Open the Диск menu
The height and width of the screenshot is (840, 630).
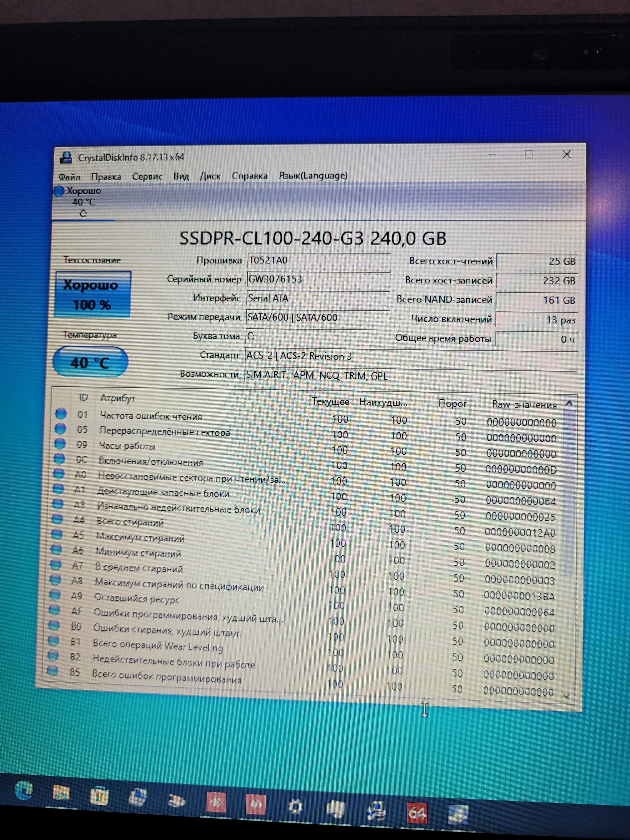coord(210,176)
